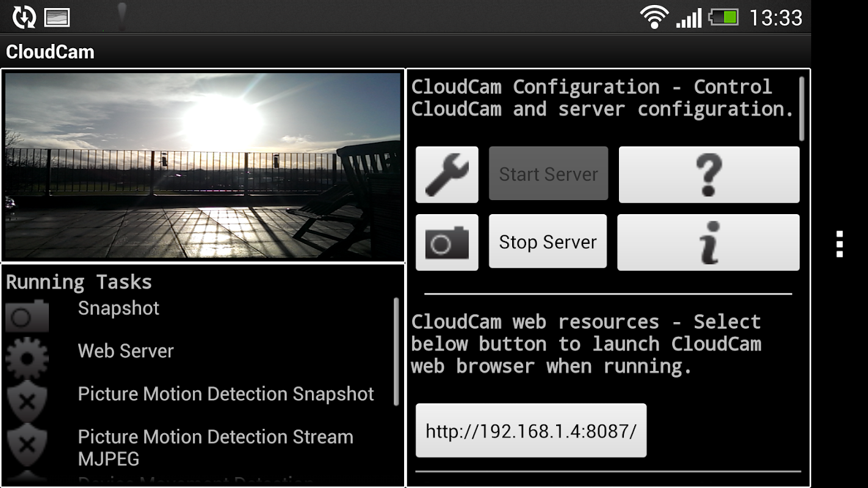Click the configuration panel scrollbar
Viewport: 868px width, 488px height.
point(802,109)
